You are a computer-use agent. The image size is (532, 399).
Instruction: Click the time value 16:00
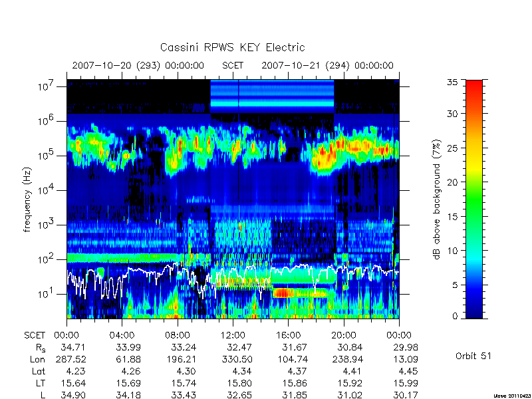click(288, 335)
